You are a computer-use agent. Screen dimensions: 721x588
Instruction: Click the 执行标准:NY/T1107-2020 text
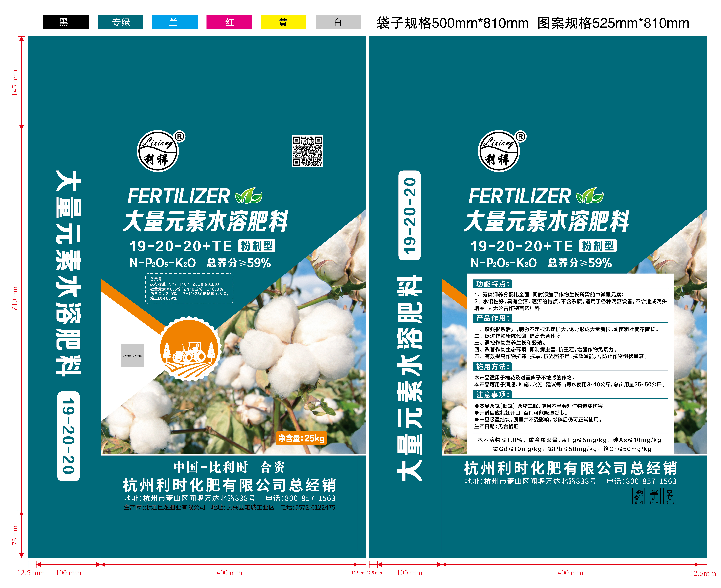177,284
